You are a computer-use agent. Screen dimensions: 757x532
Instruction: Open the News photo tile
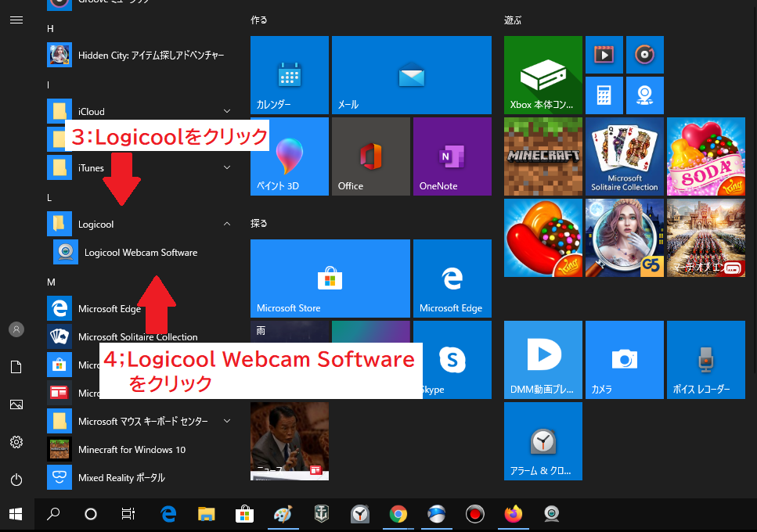click(289, 441)
